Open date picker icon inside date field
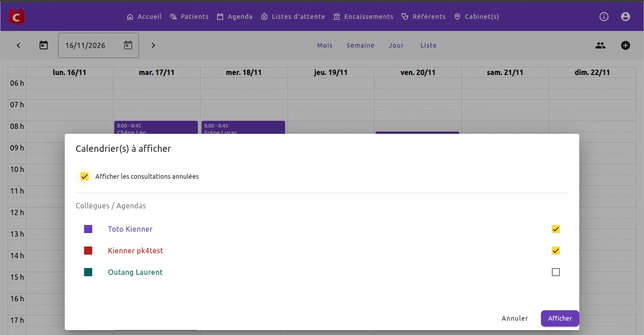The width and height of the screenshot is (644, 335). [x=128, y=45]
